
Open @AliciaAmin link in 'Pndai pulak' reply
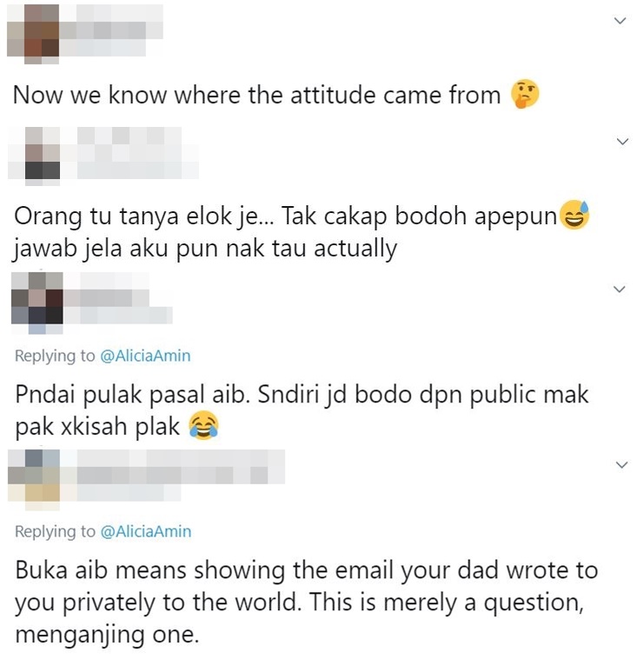[x=145, y=356]
